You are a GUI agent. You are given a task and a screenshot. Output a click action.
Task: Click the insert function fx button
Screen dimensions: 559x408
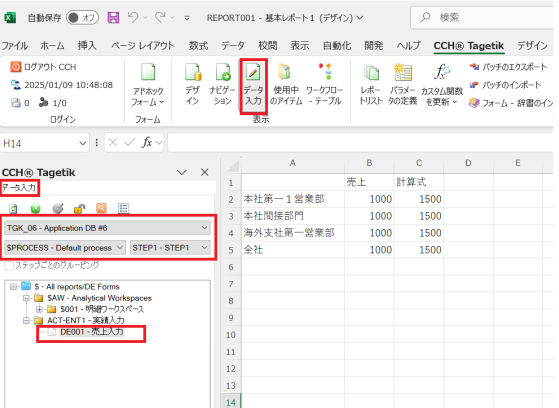147,143
